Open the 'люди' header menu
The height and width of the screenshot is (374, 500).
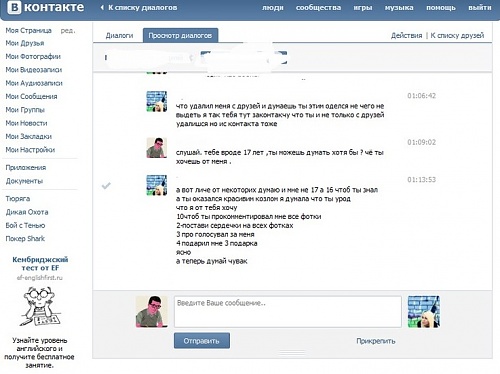(x=272, y=7)
